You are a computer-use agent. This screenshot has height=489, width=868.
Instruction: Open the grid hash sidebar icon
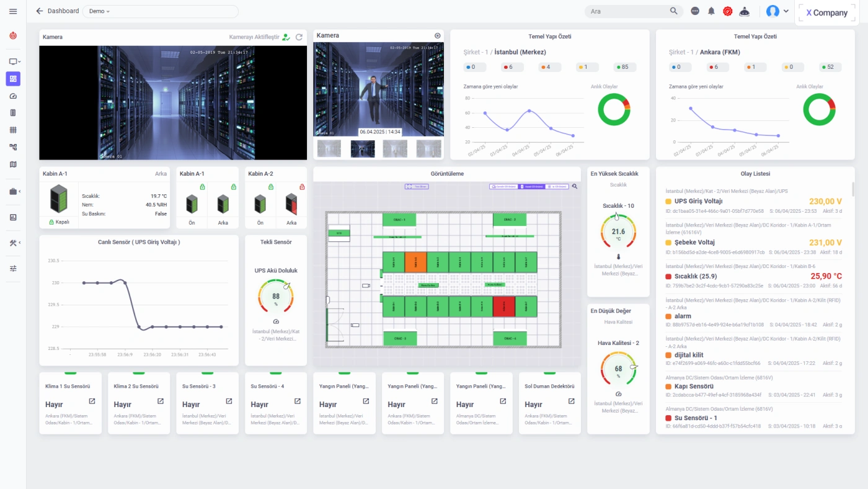[13, 130]
